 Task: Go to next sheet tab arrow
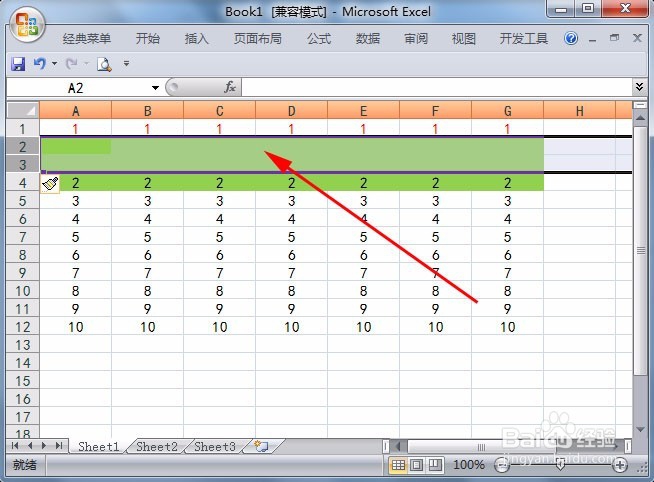pos(44,446)
